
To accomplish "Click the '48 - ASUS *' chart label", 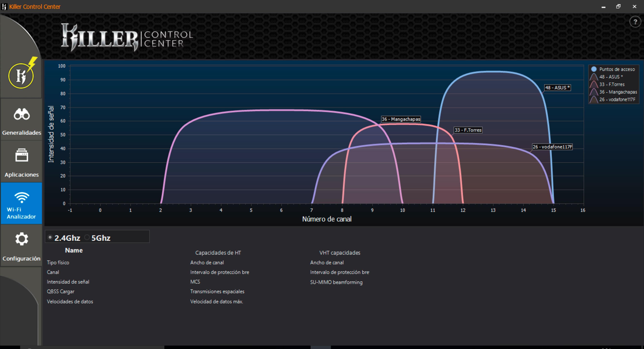I will click(557, 88).
